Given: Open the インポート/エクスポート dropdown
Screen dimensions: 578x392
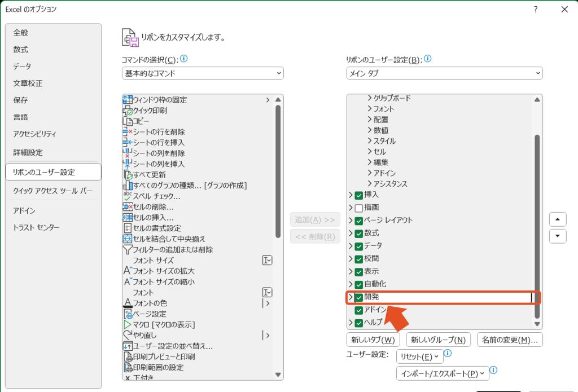Looking at the screenshot, I should 443,373.
